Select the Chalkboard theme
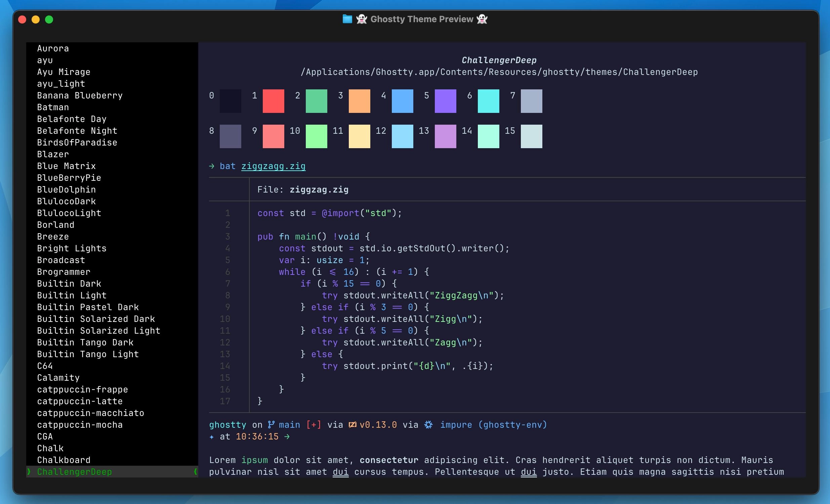830x504 pixels. (64, 460)
